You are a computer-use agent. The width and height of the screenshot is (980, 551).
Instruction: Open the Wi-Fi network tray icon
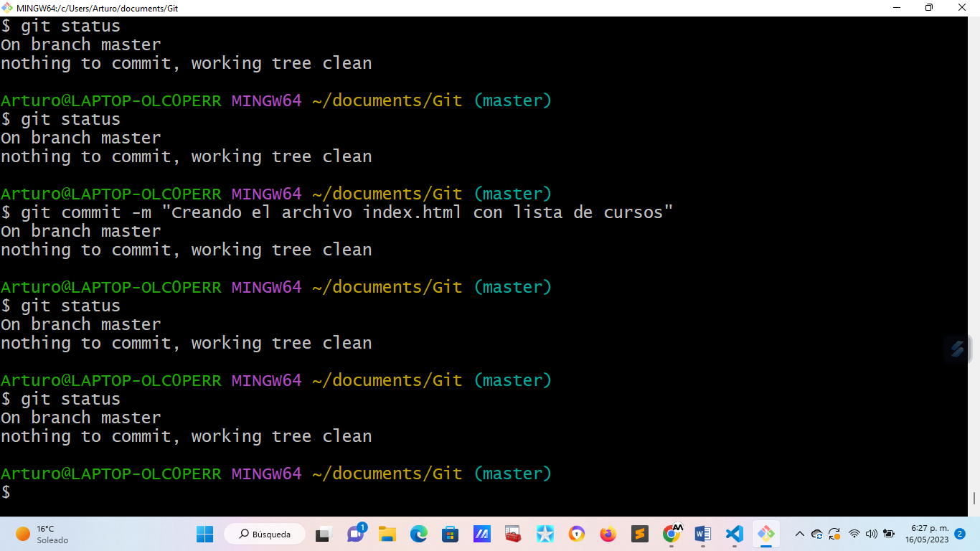coord(854,534)
